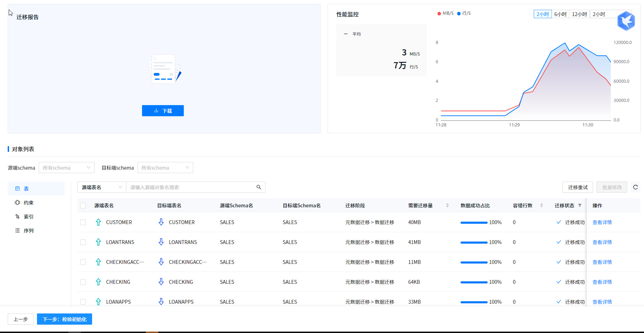Click the 64KB value in CHECKING row
644x333 pixels.
[x=414, y=282]
